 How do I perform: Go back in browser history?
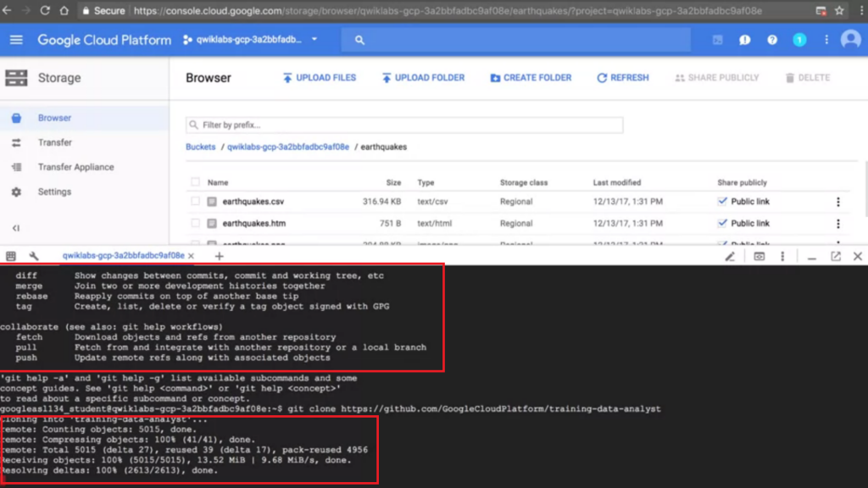coord(7,10)
